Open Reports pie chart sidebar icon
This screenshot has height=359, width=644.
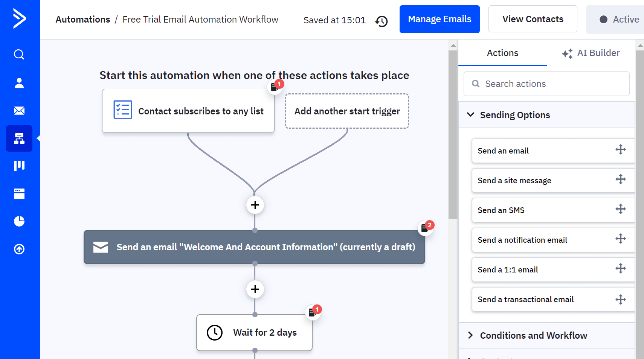coord(19,221)
